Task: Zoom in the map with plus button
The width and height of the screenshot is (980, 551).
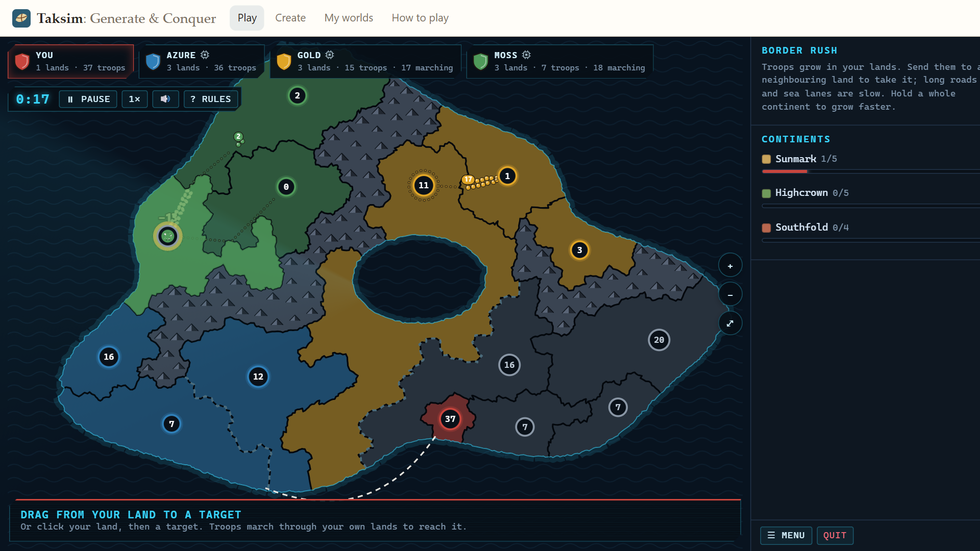Action: (730, 266)
